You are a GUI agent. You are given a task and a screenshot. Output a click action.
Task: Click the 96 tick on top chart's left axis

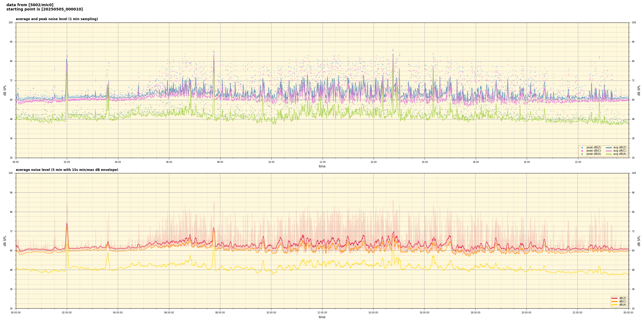tap(11, 42)
